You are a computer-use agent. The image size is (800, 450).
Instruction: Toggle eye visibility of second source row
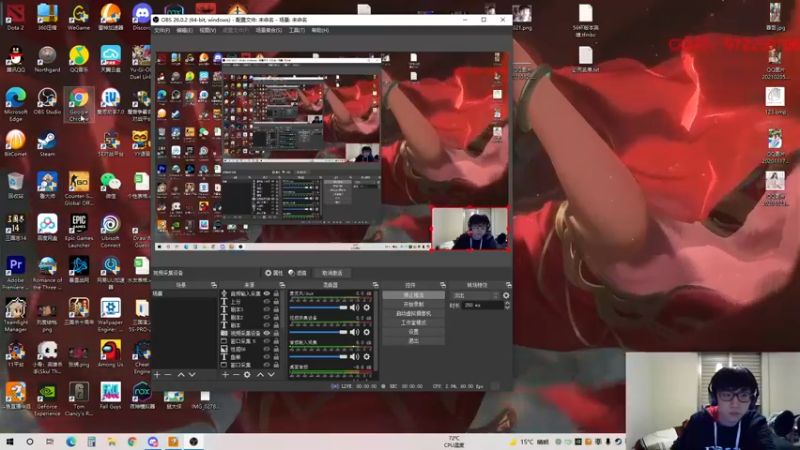266,302
